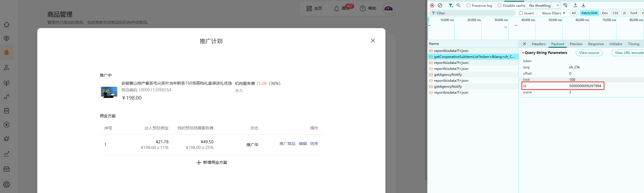Screen dimensions: 644x193
Task: Close the request details pane
Action: [x=525, y=44]
